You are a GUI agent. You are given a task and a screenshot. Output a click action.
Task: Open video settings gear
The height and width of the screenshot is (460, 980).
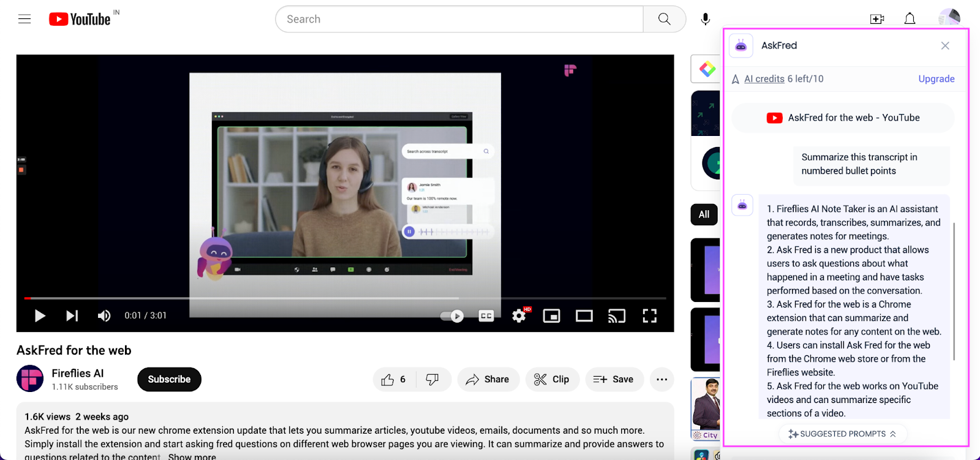pyautogui.click(x=519, y=315)
